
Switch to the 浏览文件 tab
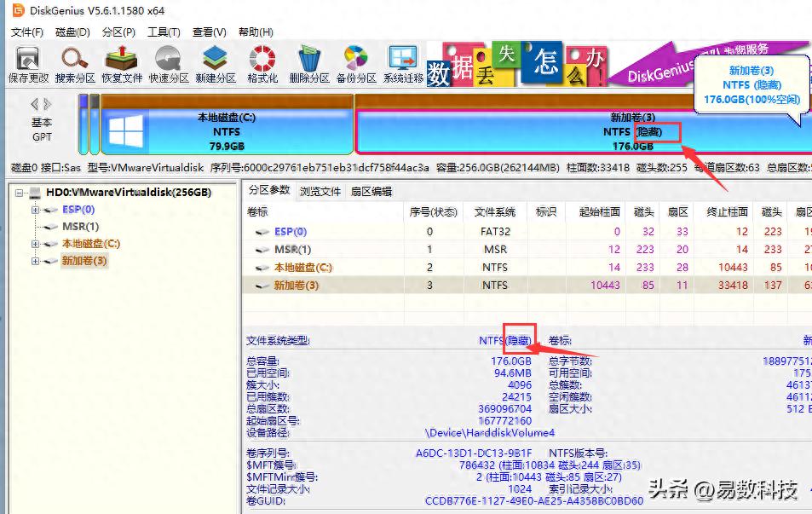point(320,191)
